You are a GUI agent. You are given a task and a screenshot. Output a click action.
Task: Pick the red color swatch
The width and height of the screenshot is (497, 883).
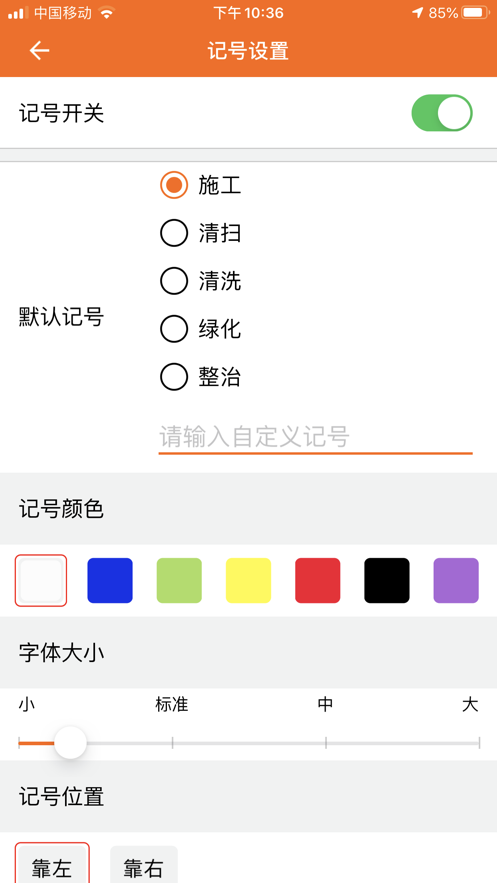tap(317, 581)
